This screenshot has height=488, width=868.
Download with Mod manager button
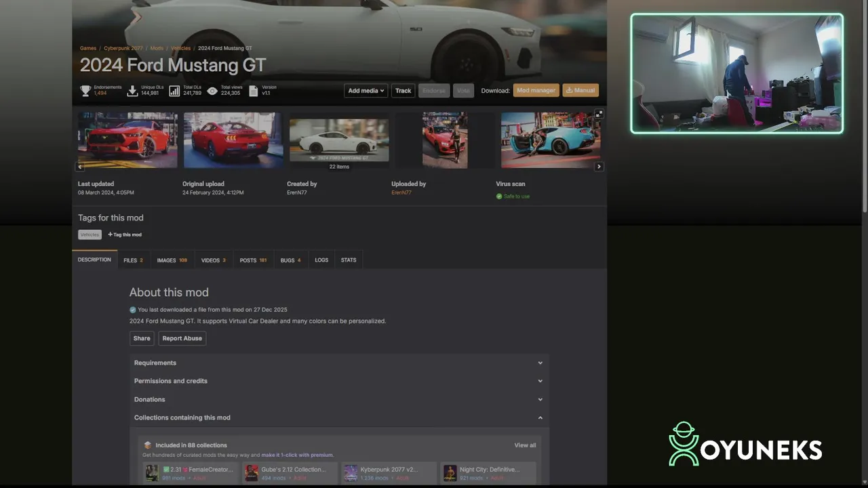536,90
